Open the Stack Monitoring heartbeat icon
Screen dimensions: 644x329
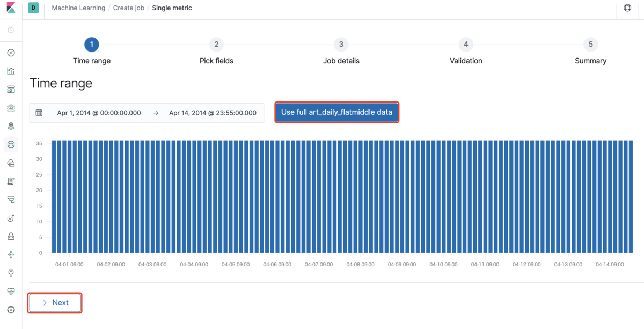(x=11, y=291)
